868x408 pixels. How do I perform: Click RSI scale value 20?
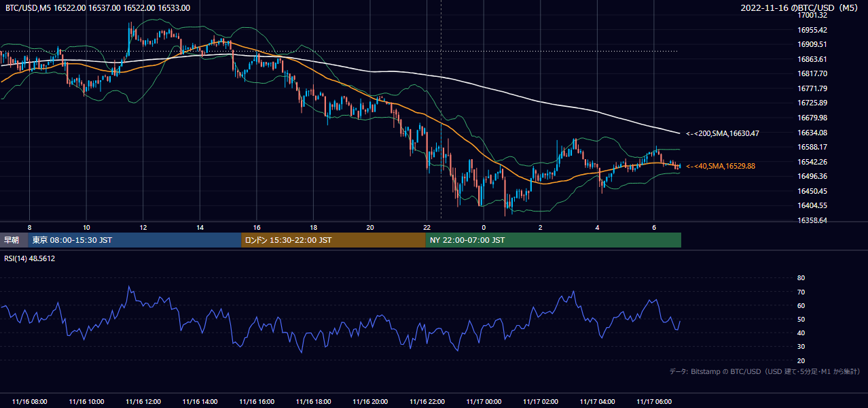801,360
